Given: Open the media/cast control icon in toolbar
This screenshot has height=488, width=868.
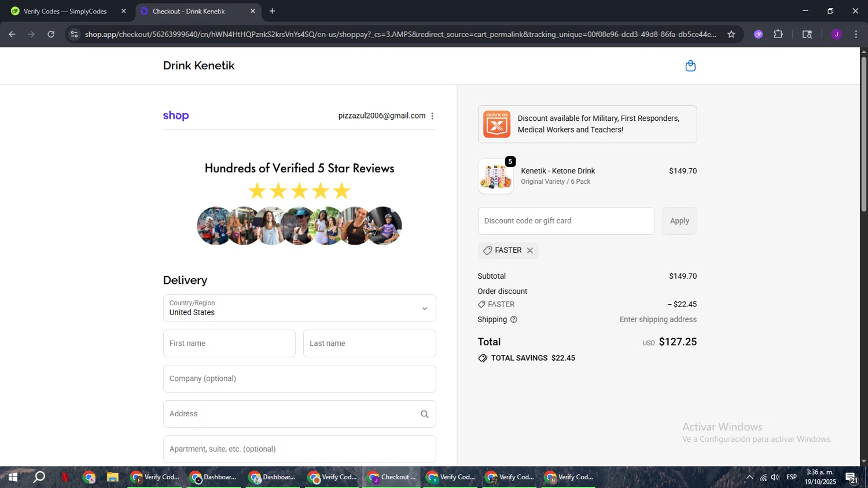Looking at the screenshot, I should pyautogui.click(x=807, y=34).
